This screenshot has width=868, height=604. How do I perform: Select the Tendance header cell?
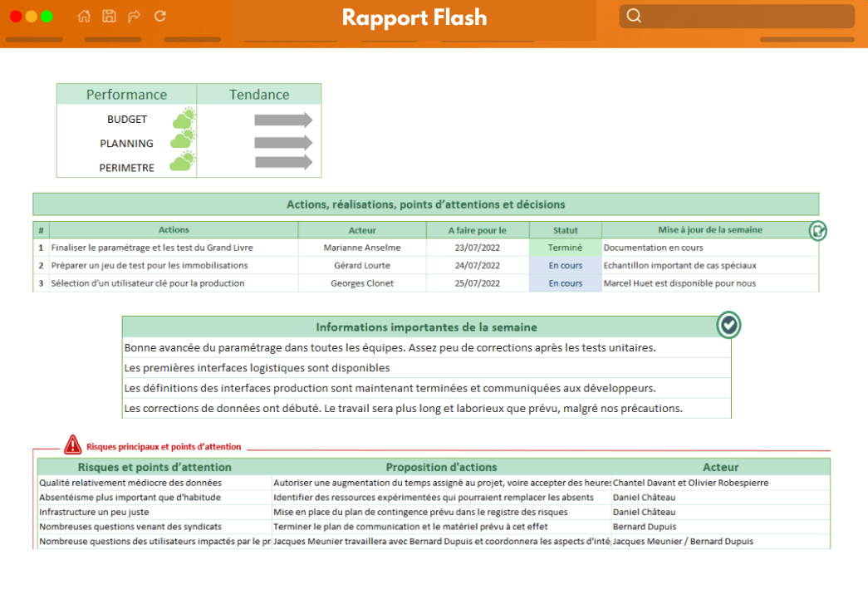point(259,95)
